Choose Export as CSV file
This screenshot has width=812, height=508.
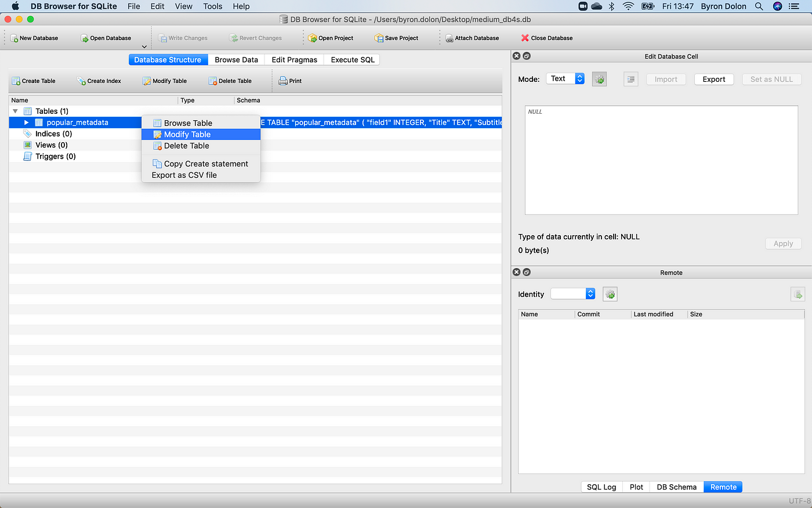(201, 175)
